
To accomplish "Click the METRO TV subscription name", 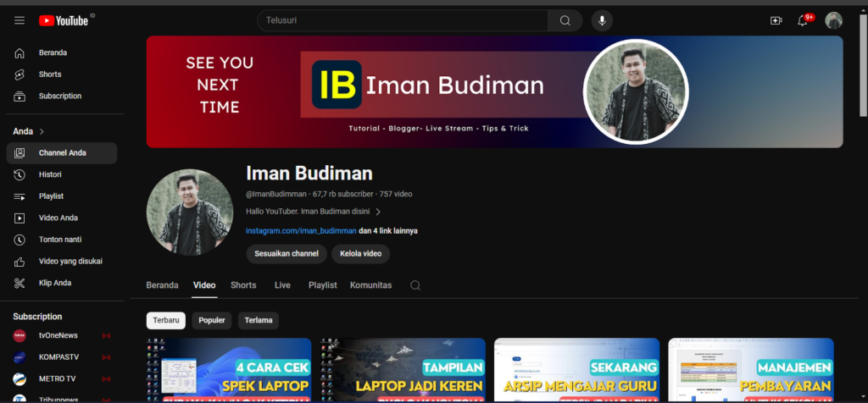I will click(57, 378).
